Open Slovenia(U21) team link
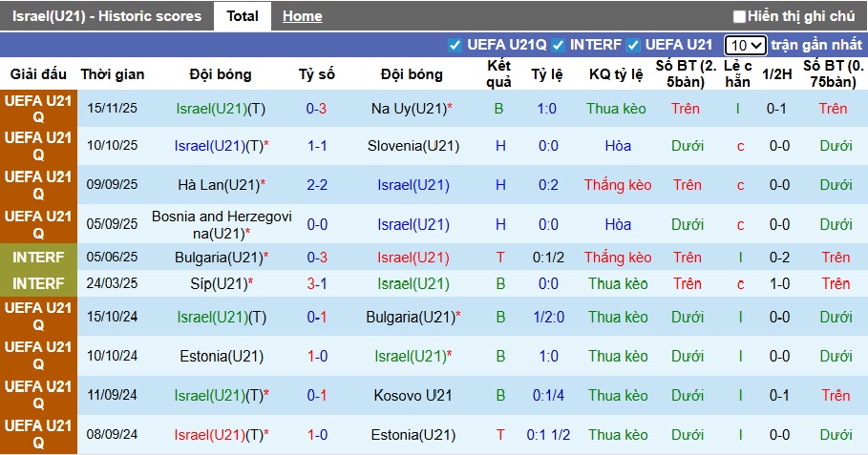Image resolution: width=868 pixels, height=455 pixels. [x=413, y=146]
